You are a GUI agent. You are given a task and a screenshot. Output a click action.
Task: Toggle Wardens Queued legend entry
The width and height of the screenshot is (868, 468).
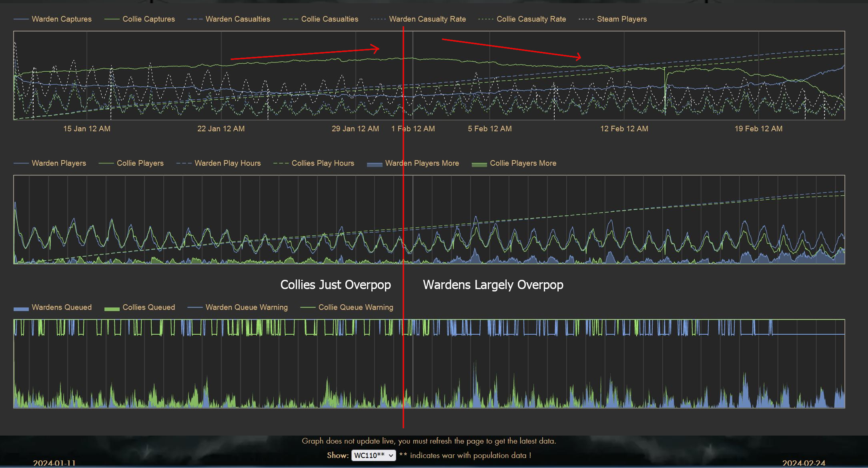pos(61,307)
